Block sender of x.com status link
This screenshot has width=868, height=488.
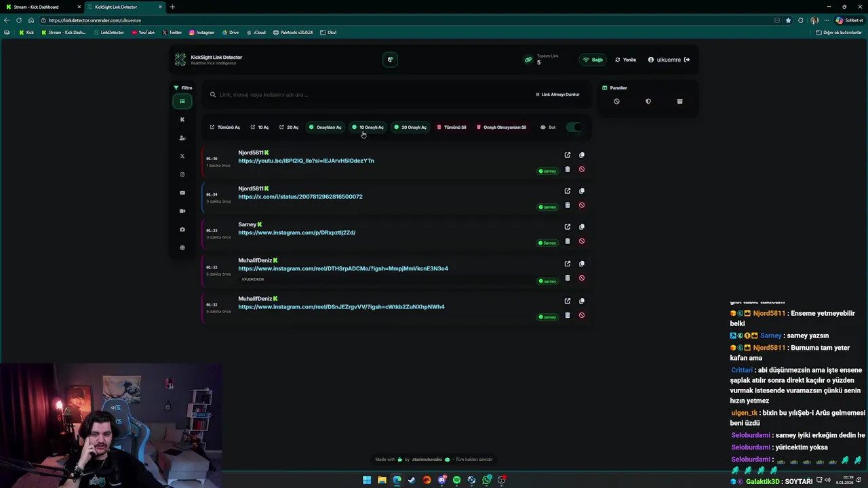pyautogui.click(x=582, y=205)
